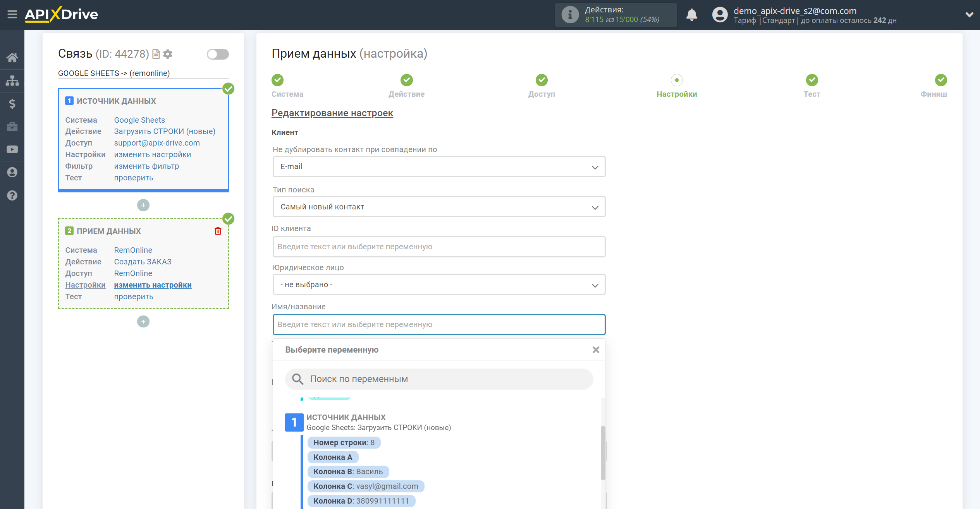Image resolution: width=980 pixels, height=509 pixels.
Task: Open the profile sidebar icon
Action: [12, 172]
